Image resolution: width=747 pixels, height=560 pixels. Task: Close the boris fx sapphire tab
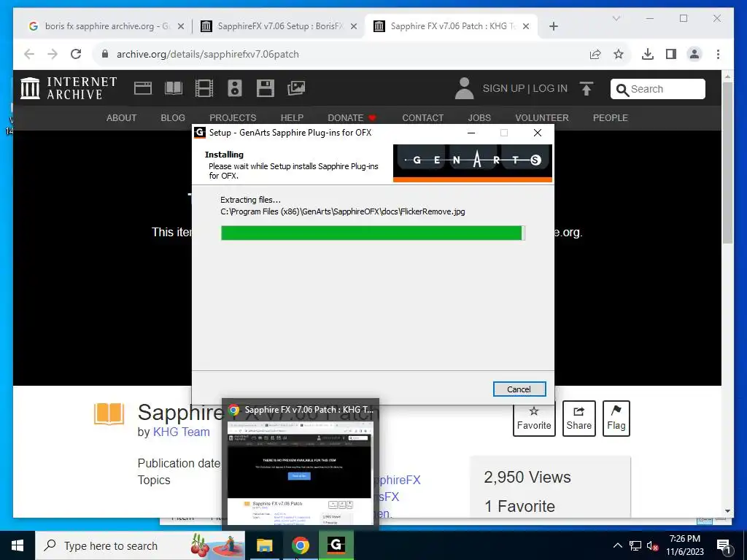181,26
